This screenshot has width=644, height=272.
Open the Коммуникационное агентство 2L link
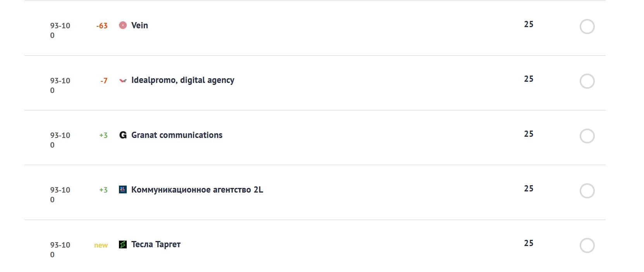[x=197, y=189]
